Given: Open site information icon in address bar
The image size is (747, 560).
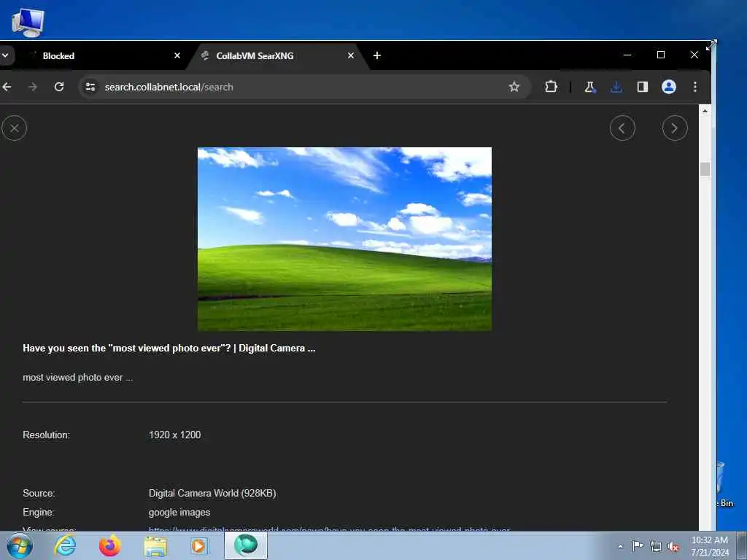Looking at the screenshot, I should coord(90,87).
